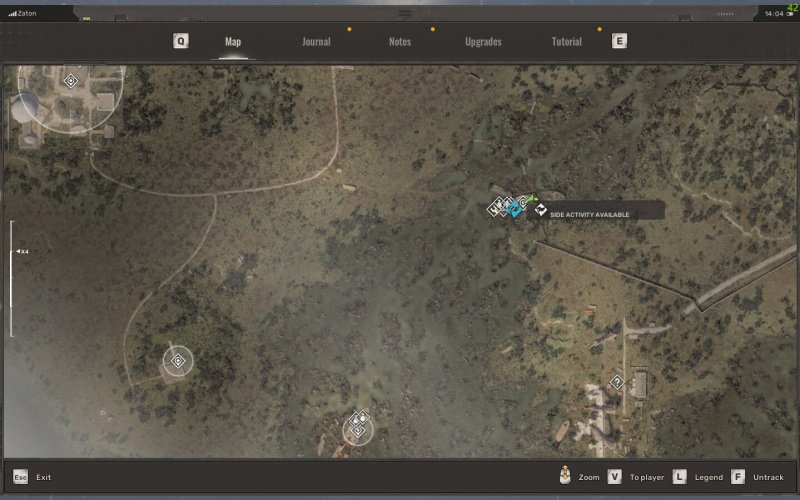Click the green player arrow marker
The width and height of the screenshot is (800, 500).
pyautogui.click(x=532, y=200)
